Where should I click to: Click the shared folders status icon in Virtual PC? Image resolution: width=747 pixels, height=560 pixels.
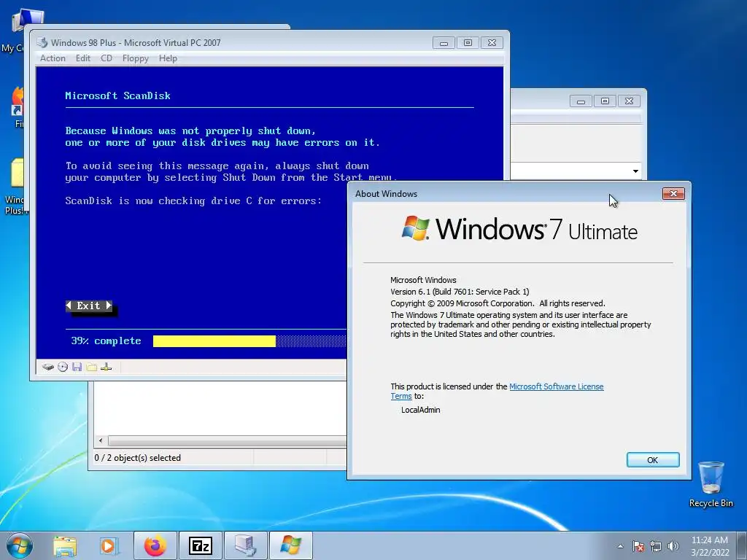[x=91, y=367]
